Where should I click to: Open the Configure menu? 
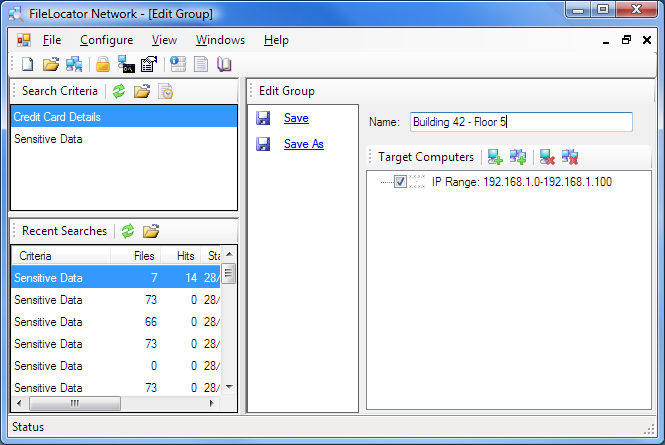[106, 40]
